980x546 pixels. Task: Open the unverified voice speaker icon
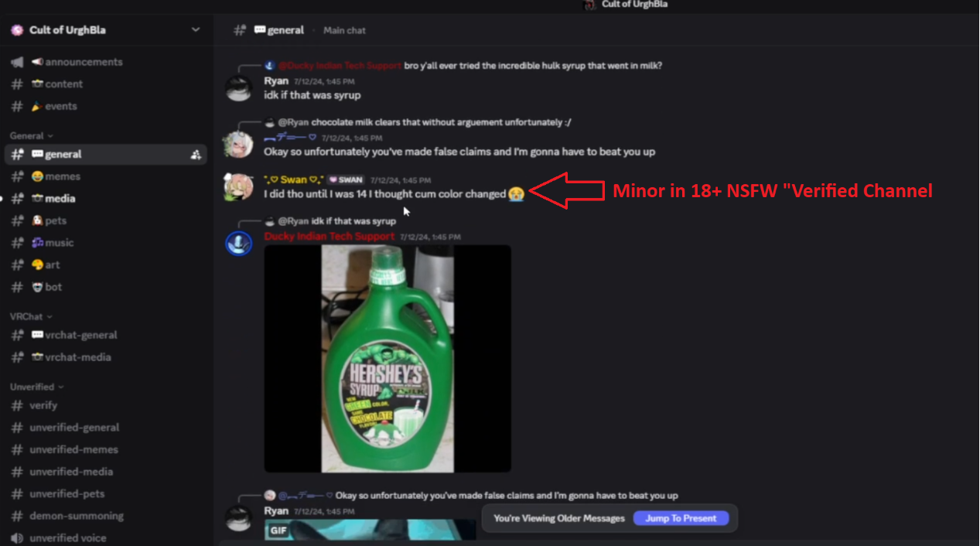17,538
